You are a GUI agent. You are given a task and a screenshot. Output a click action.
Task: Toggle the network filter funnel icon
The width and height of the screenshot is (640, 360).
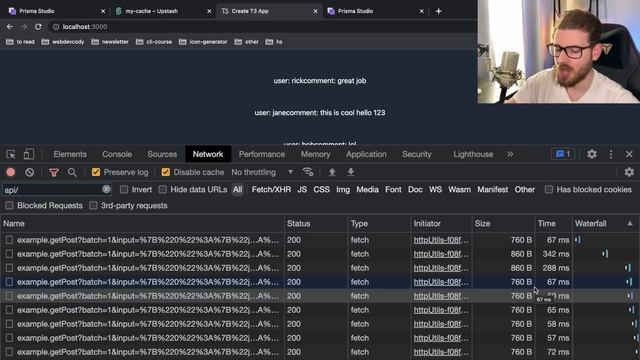[x=53, y=173]
